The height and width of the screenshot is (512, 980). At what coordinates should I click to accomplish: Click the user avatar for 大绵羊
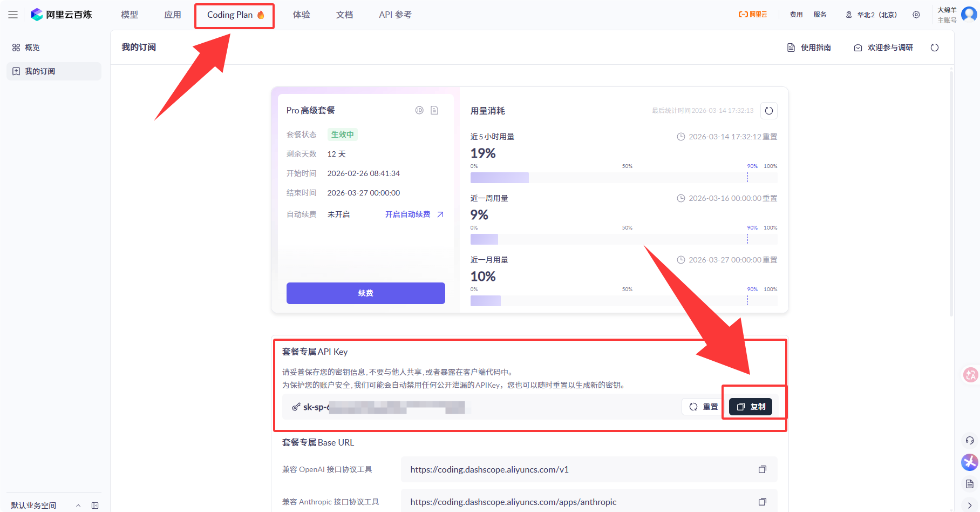tap(970, 15)
